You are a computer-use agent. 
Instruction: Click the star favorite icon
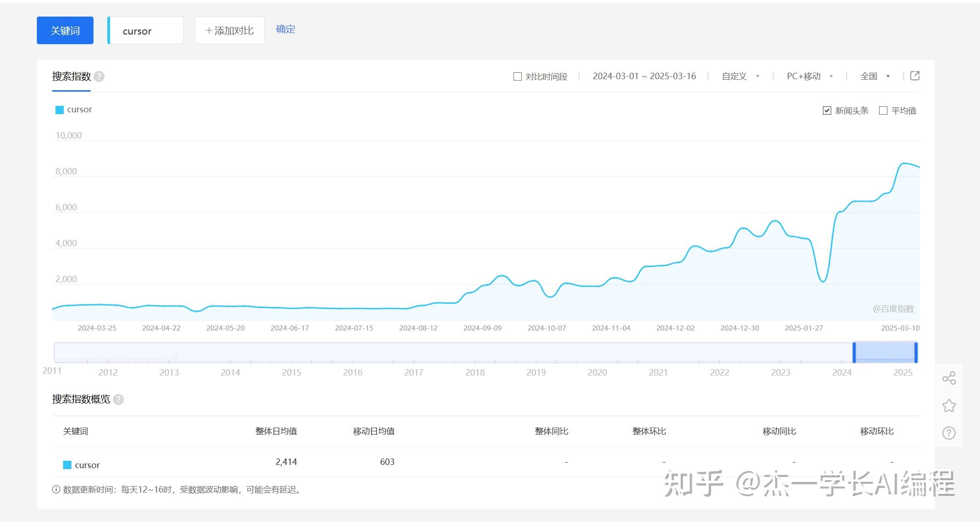click(x=949, y=406)
